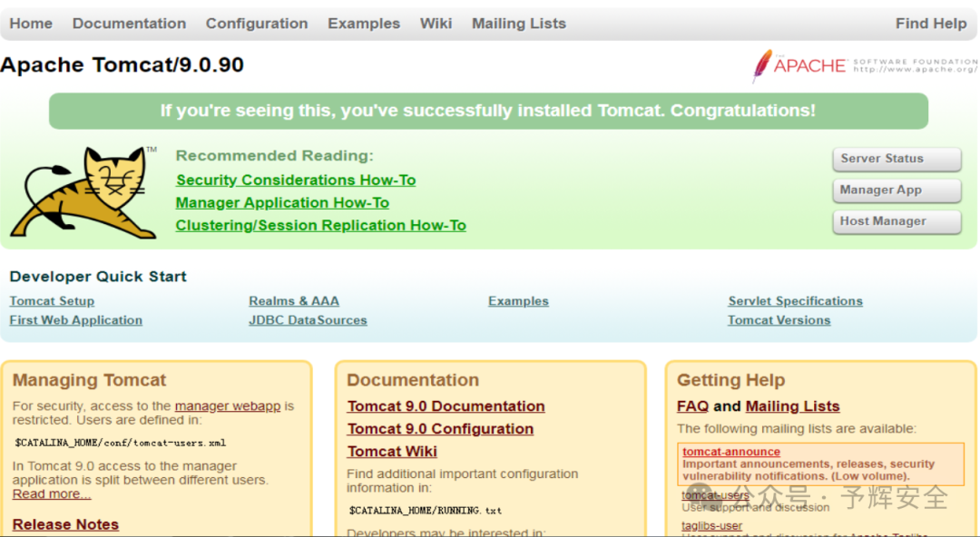This screenshot has height=537, width=980.
Task: Open Clustering/Session Replication How-To link
Action: point(320,225)
